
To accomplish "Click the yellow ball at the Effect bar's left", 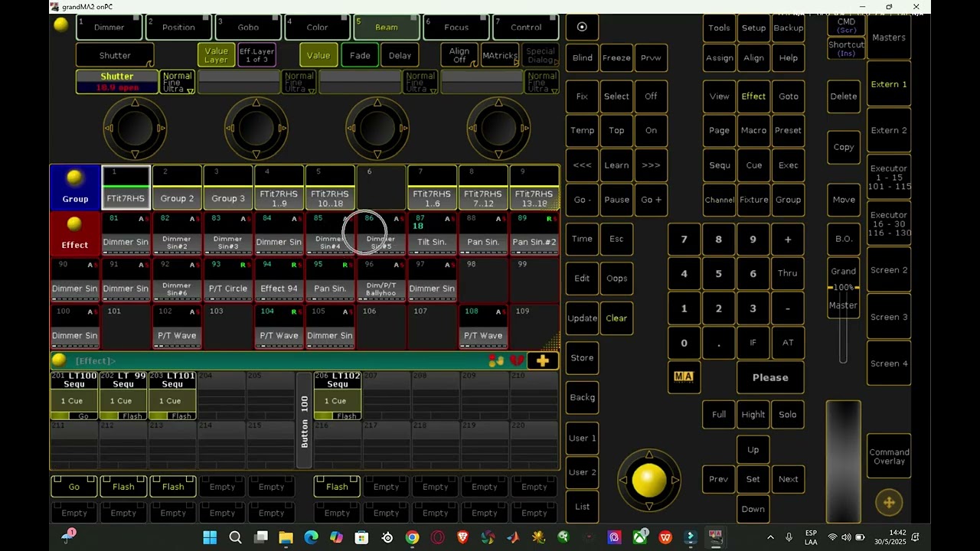I will [x=59, y=360].
